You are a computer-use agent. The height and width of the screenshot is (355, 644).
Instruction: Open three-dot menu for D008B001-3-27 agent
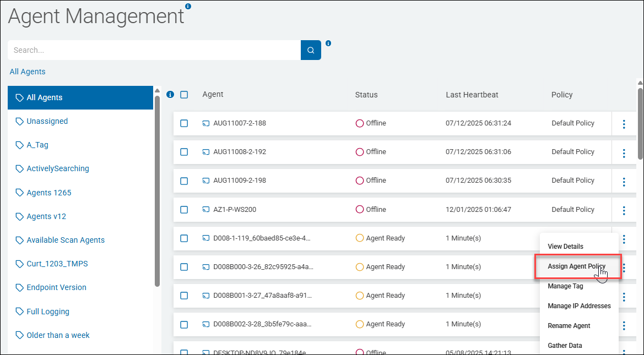[x=624, y=296]
